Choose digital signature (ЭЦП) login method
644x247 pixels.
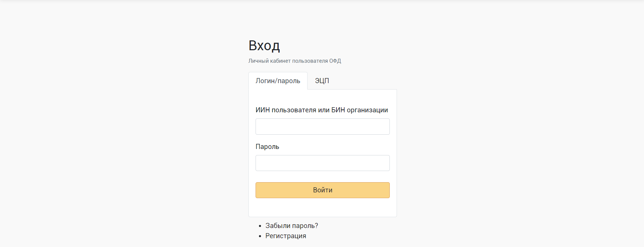click(x=322, y=81)
